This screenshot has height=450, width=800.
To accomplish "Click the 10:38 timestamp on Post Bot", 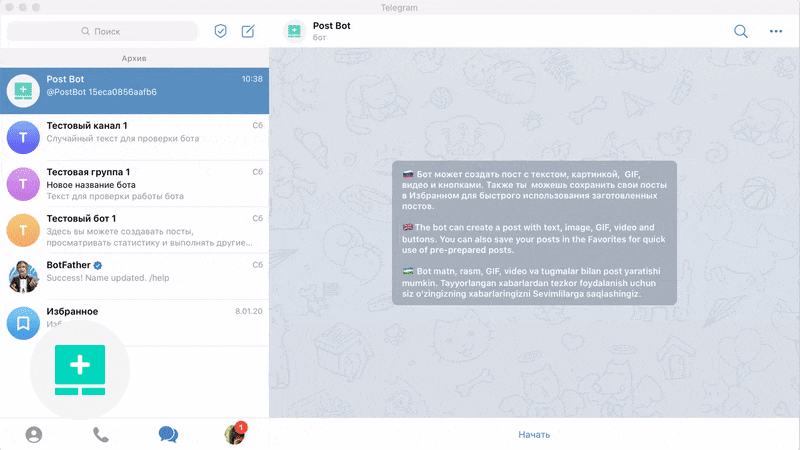I will click(x=252, y=79).
